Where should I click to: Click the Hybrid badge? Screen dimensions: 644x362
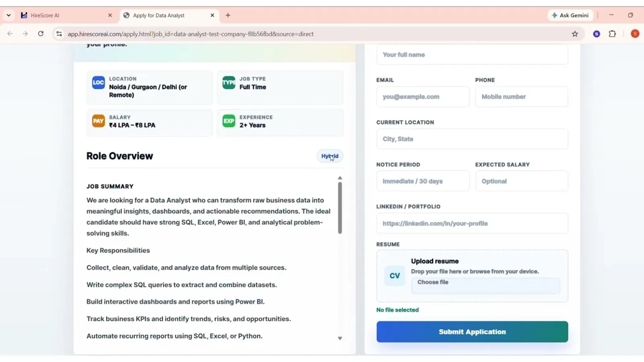click(x=330, y=156)
